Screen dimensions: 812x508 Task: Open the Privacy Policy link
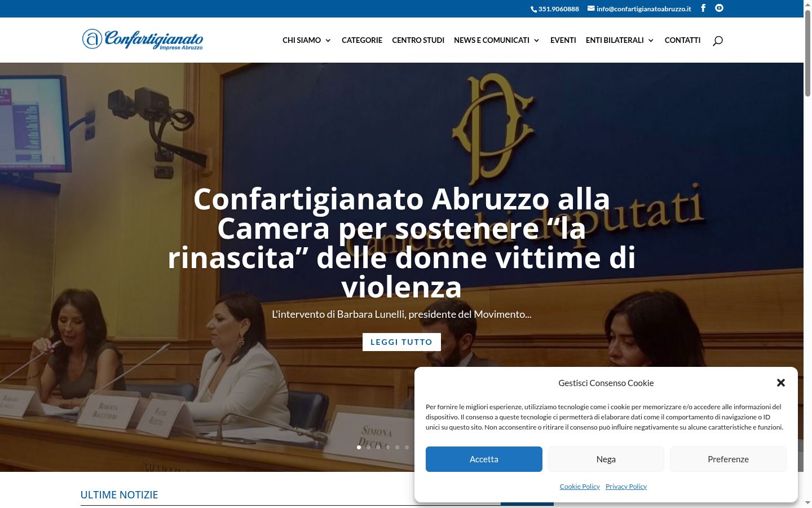(x=626, y=487)
